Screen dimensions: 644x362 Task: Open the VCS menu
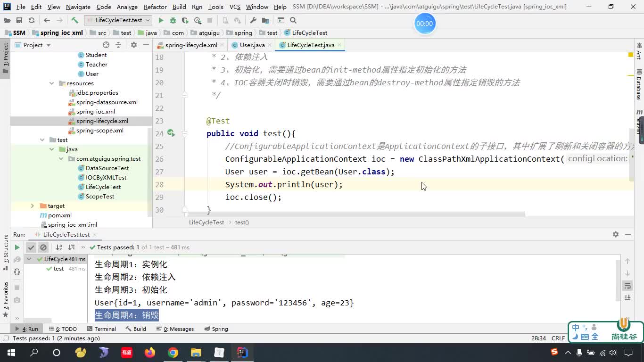tap(235, 7)
